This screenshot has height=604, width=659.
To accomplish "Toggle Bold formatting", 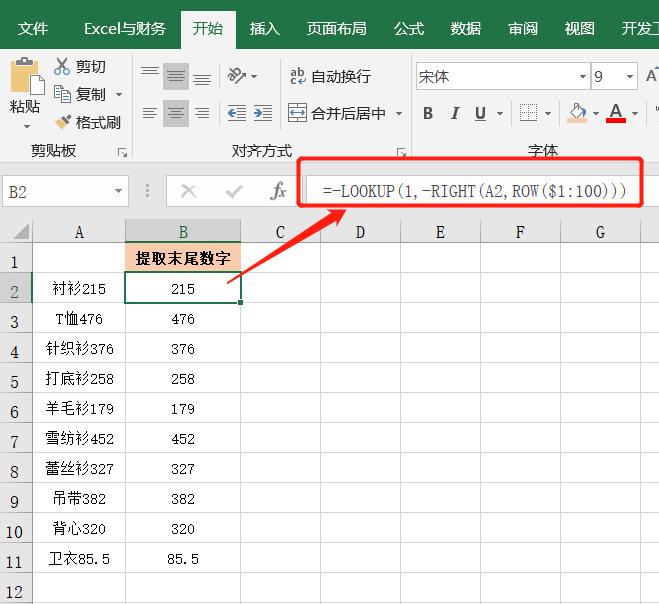I will (x=428, y=113).
